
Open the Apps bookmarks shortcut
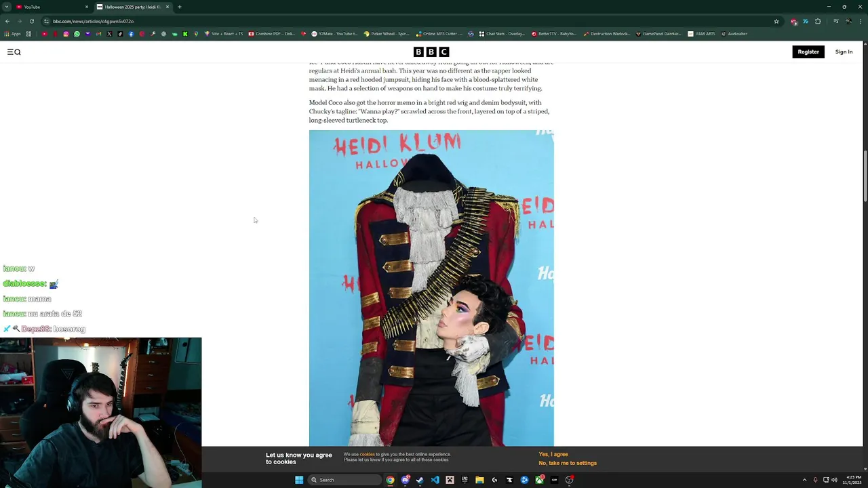tap(13, 34)
